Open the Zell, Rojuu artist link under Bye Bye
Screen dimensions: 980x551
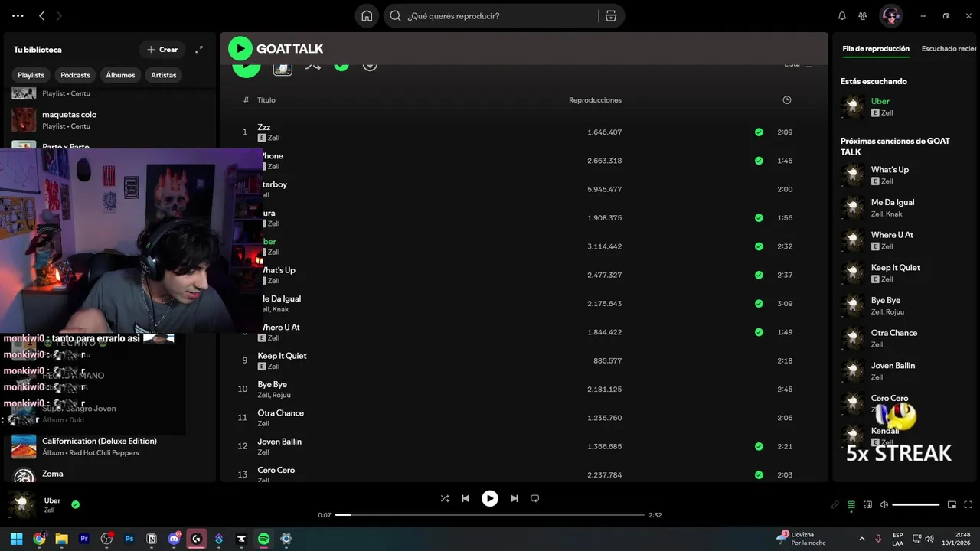coord(274,395)
